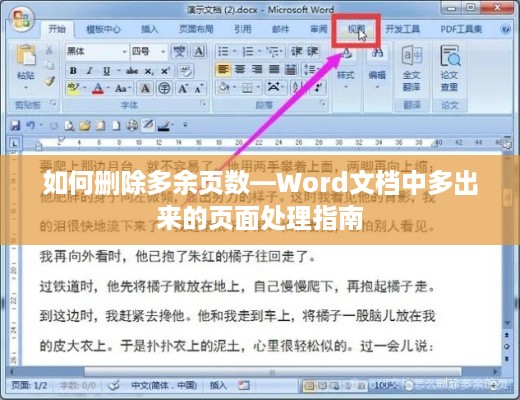Switch to the 开发工具 Developer tab
520x400 pixels.
[x=402, y=29]
